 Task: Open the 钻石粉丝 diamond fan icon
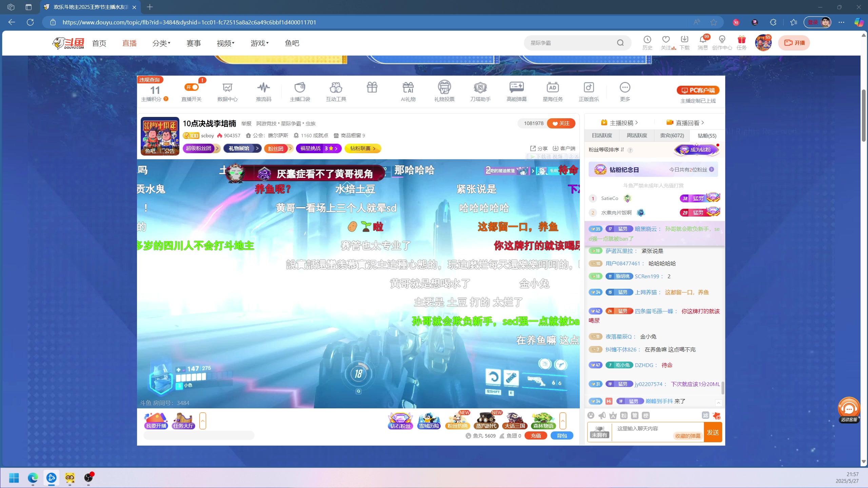[x=400, y=421]
